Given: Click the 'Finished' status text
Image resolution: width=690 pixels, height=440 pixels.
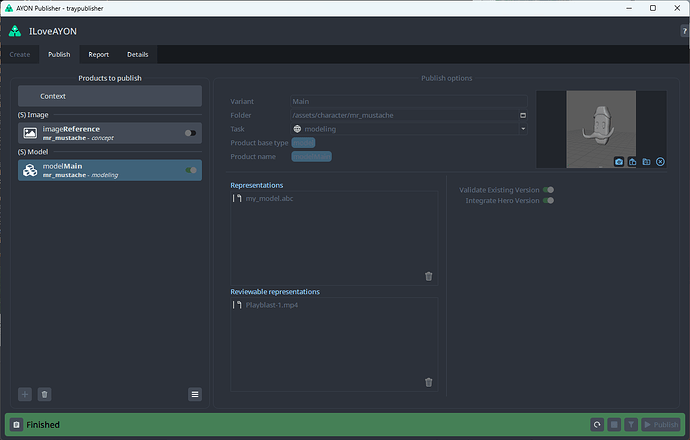Looking at the screenshot, I should click(43, 425).
